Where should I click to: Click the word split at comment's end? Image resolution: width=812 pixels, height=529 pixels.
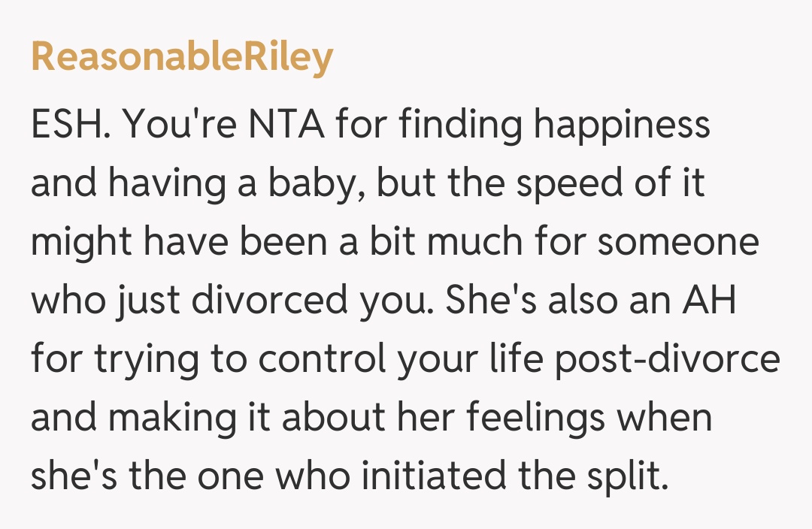pos(630,476)
